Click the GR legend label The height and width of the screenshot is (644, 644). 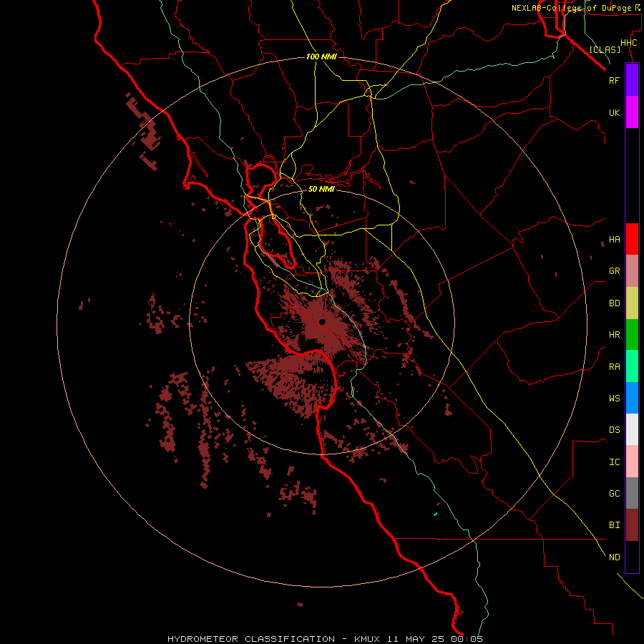tap(614, 271)
